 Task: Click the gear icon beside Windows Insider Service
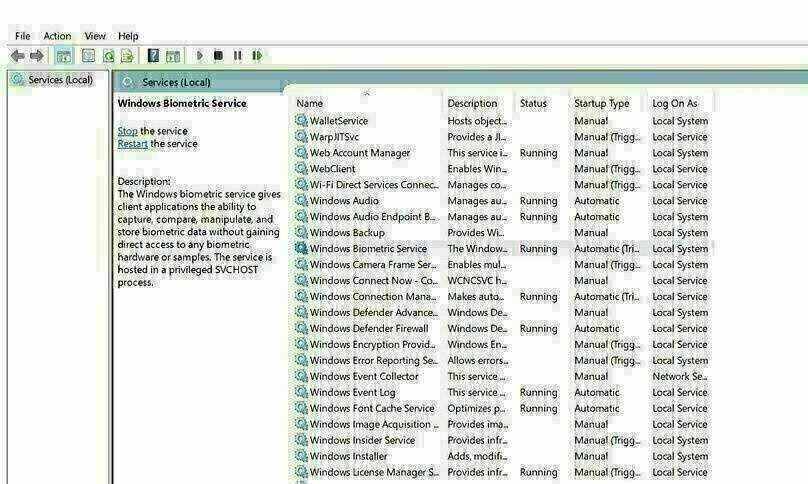pyautogui.click(x=301, y=440)
